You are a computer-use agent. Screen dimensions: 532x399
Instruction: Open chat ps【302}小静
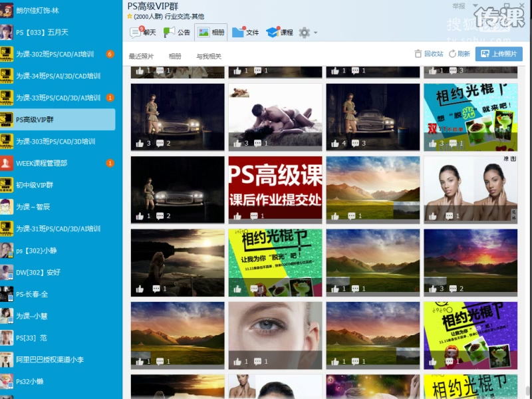58,251
